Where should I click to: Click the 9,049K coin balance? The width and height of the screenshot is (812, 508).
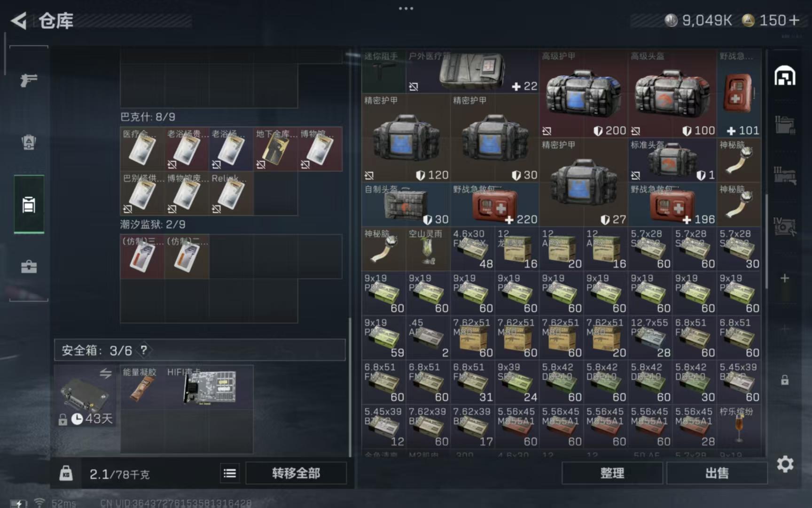[x=698, y=20]
